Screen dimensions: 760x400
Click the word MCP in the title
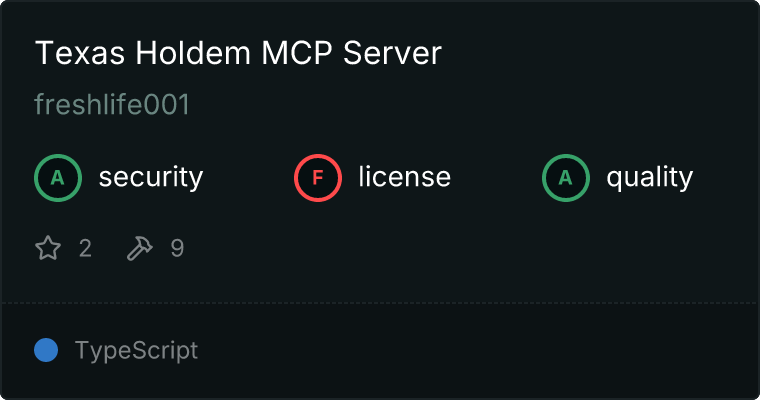(297, 52)
